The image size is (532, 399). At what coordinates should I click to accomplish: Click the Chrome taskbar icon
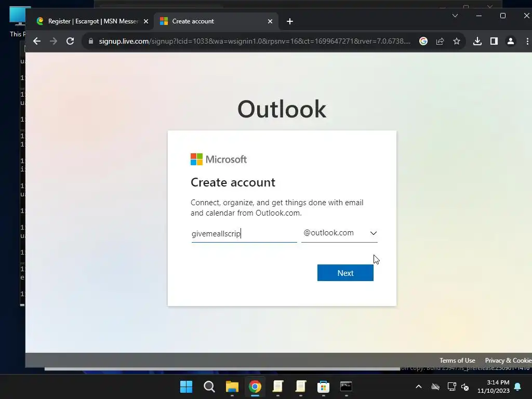[x=255, y=387]
